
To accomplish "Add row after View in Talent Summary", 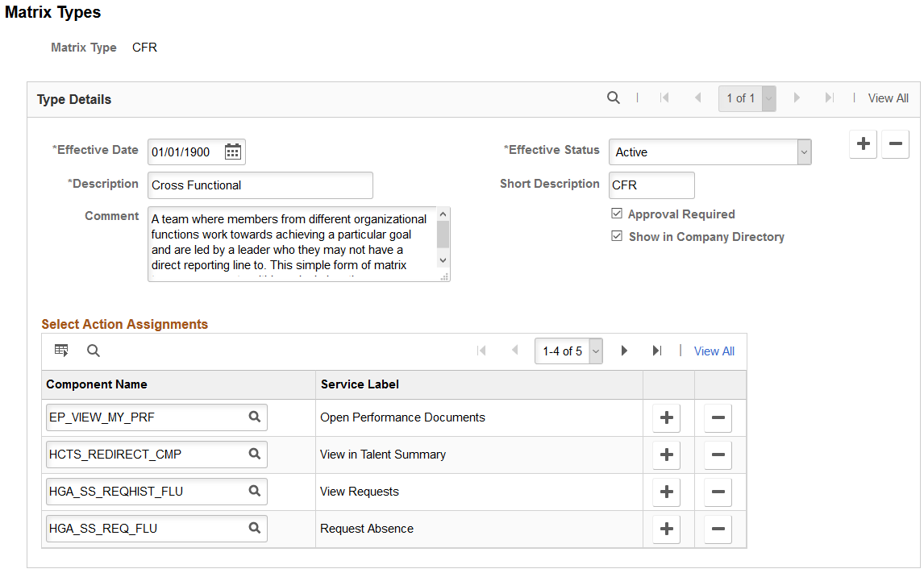I will 667,455.
